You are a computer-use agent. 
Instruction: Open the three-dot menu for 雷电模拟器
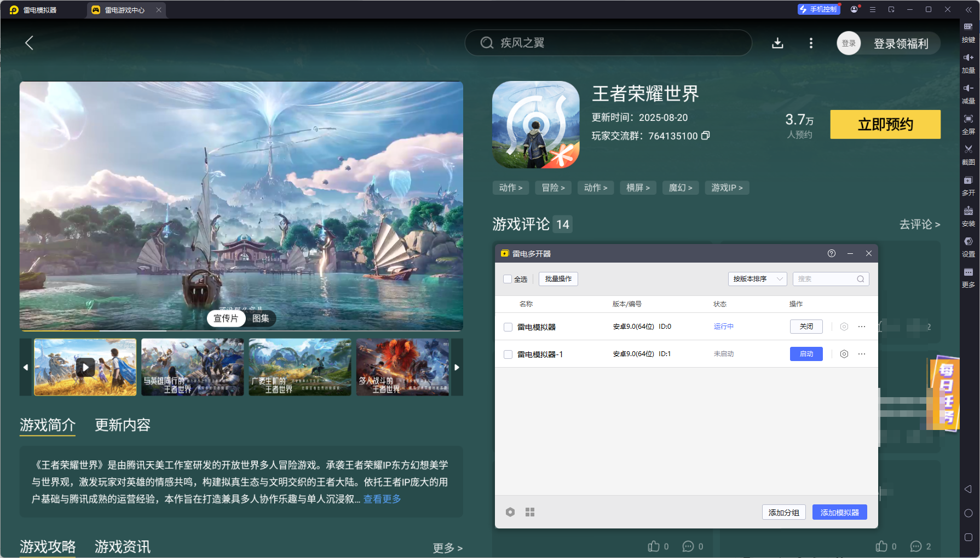coord(862,326)
